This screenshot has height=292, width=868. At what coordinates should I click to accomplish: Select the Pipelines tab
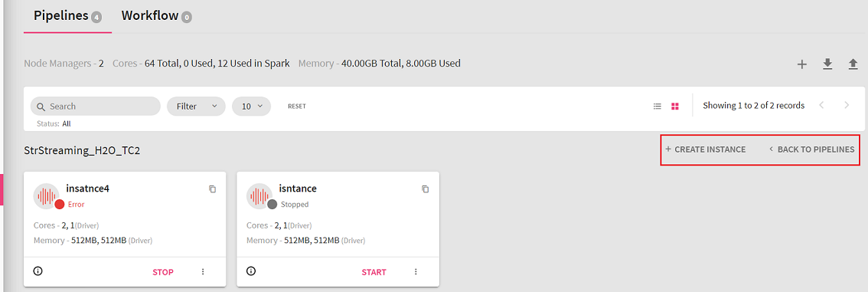[x=67, y=16]
